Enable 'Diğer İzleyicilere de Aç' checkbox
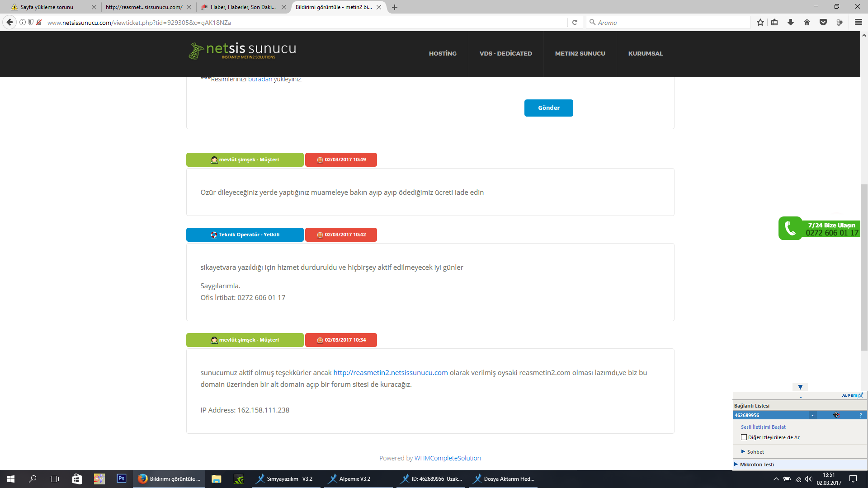Screen dimensions: 868x488 (744, 437)
